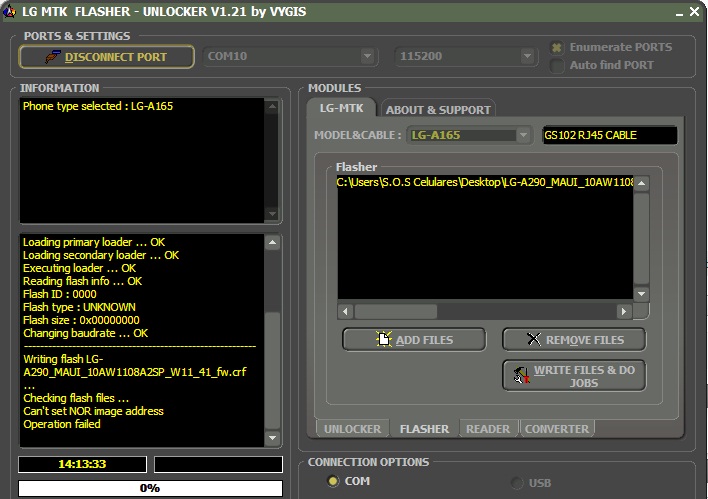Viewport: 708px width, 499px height.
Task: Click Flasher list scroll-left arrow
Action: click(x=345, y=311)
